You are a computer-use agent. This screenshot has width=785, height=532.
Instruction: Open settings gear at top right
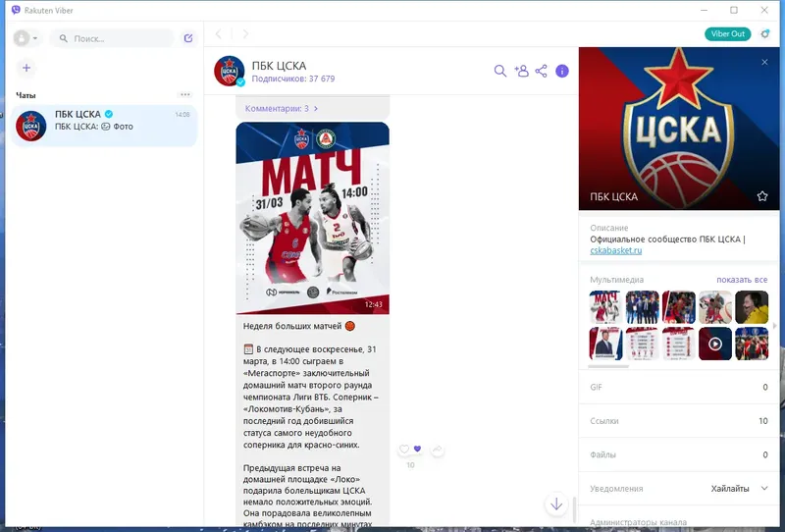764,34
